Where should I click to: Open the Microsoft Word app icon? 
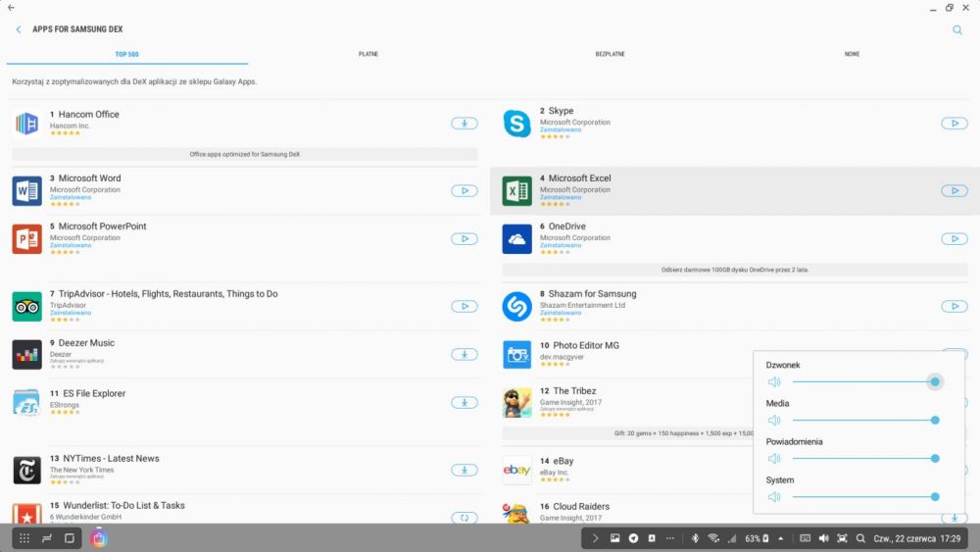26,190
